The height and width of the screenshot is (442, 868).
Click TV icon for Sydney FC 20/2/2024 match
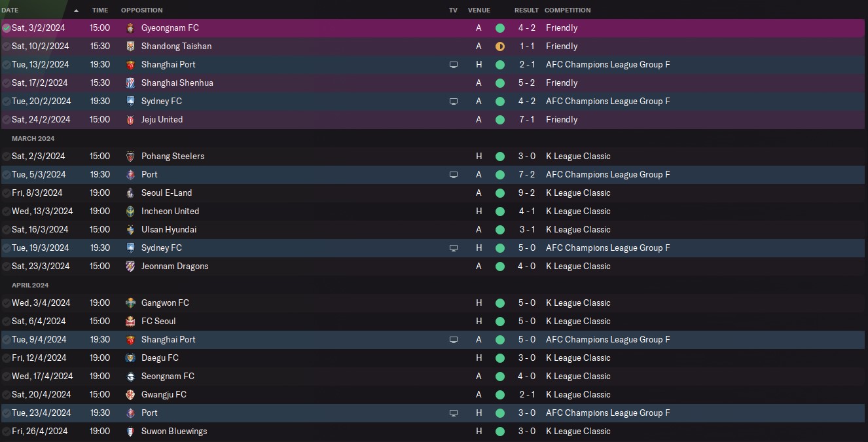pyautogui.click(x=454, y=101)
